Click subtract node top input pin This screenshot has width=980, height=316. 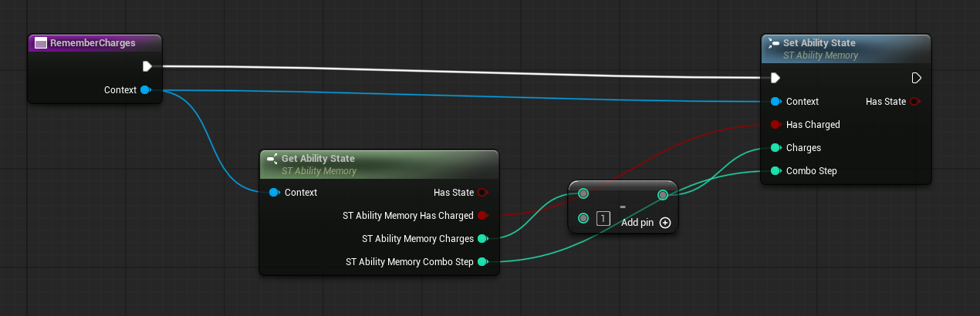584,194
